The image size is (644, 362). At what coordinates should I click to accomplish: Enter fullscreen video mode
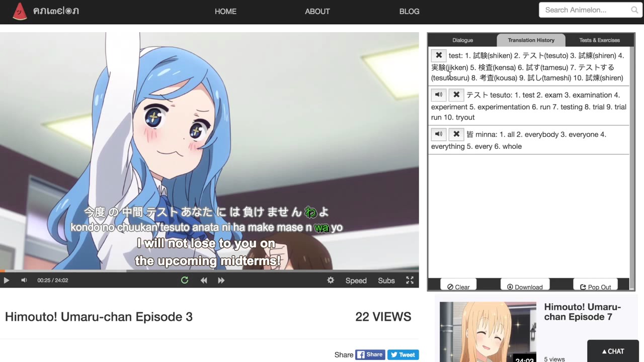[x=410, y=281]
